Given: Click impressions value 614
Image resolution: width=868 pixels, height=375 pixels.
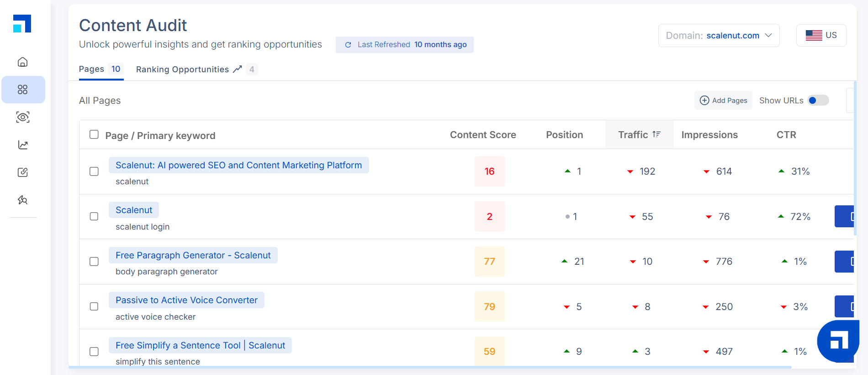Looking at the screenshot, I should click(x=724, y=171).
